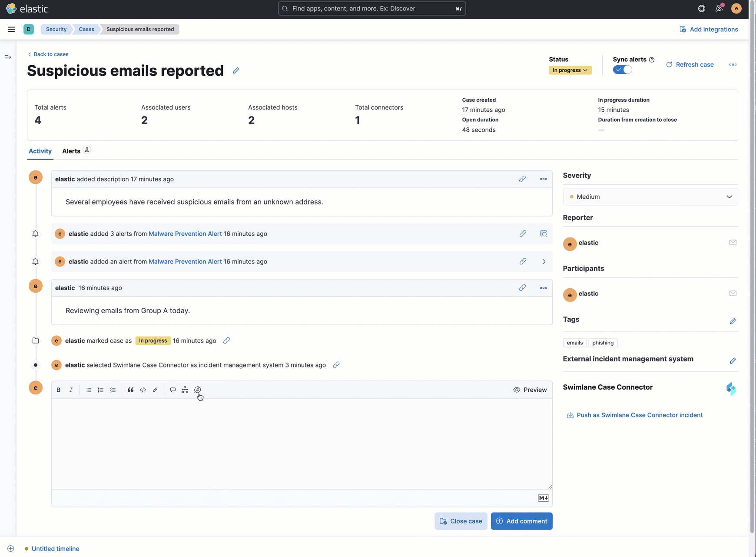Switch to the Alerts tab
Viewport: 756px width, 557px height.
click(x=70, y=151)
